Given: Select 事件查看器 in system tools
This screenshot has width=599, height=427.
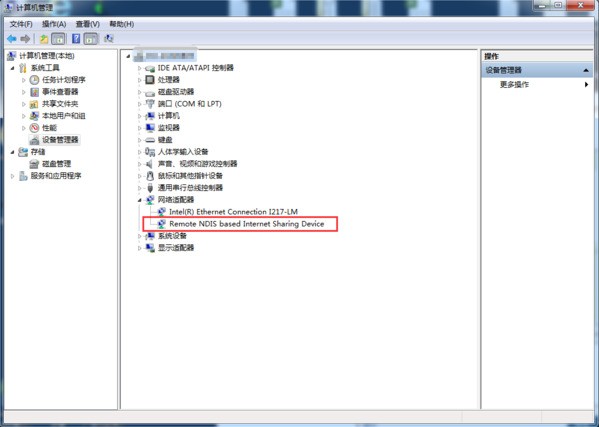Looking at the screenshot, I should [x=60, y=92].
